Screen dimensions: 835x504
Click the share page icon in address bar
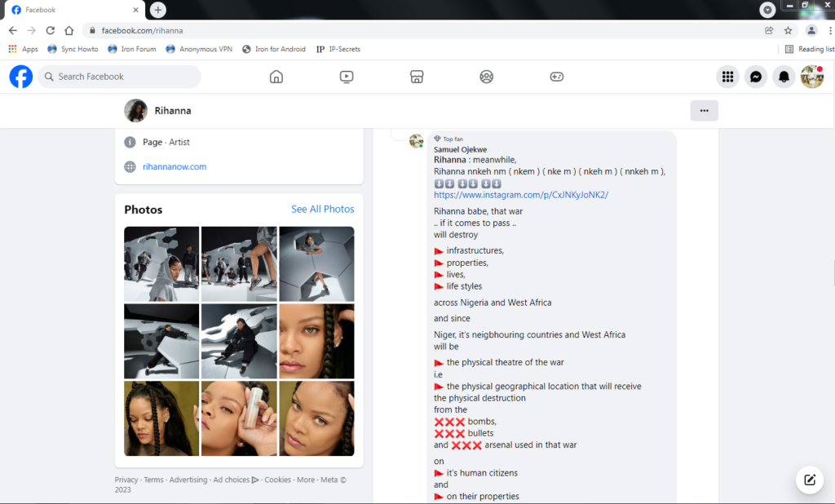[769, 30]
